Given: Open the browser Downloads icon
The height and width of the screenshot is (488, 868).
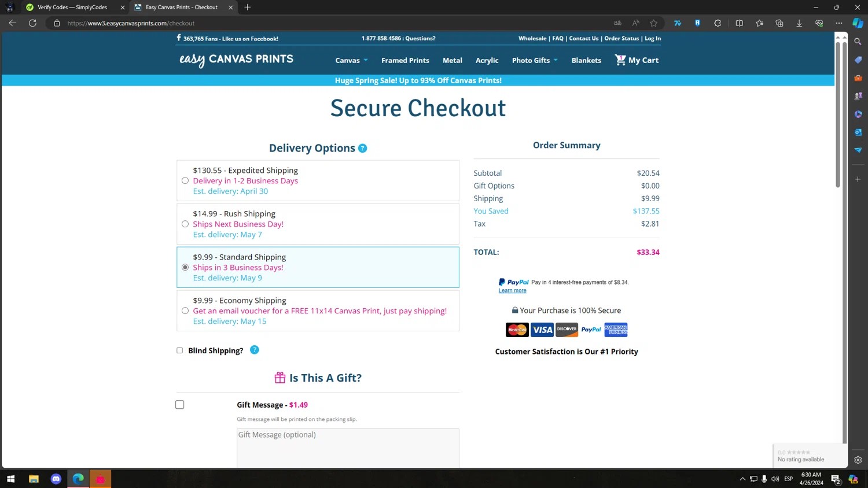Looking at the screenshot, I should click(799, 23).
